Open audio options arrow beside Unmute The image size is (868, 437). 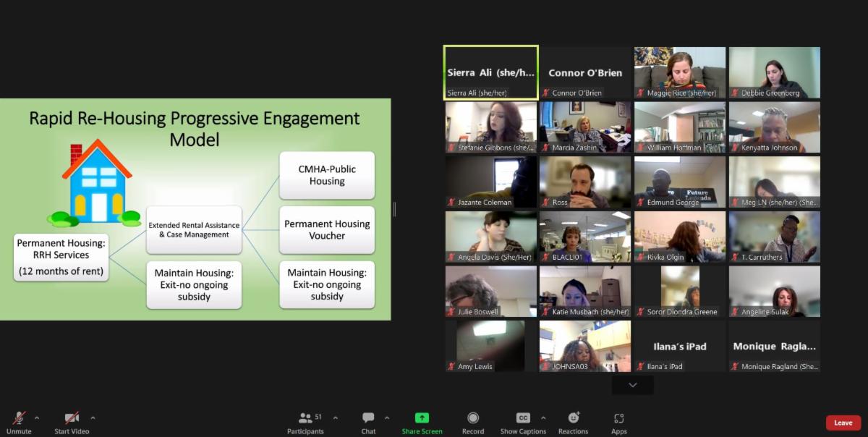click(x=37, y=417)
